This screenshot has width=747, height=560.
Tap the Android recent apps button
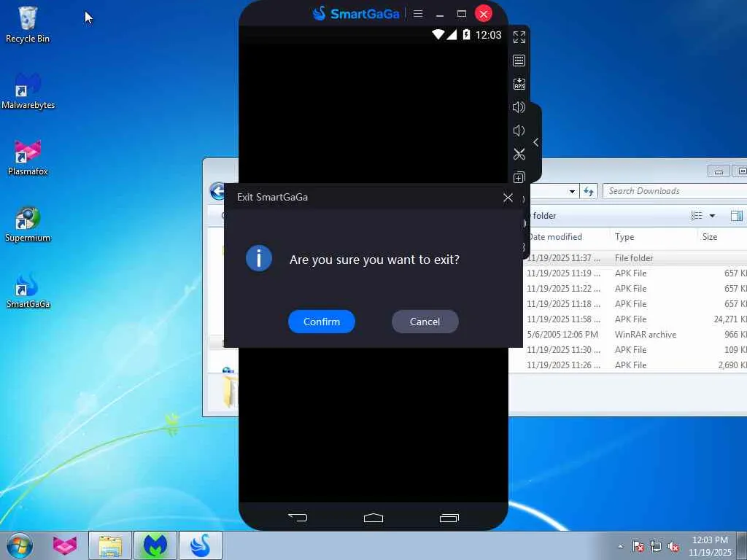tap(449, 518)
